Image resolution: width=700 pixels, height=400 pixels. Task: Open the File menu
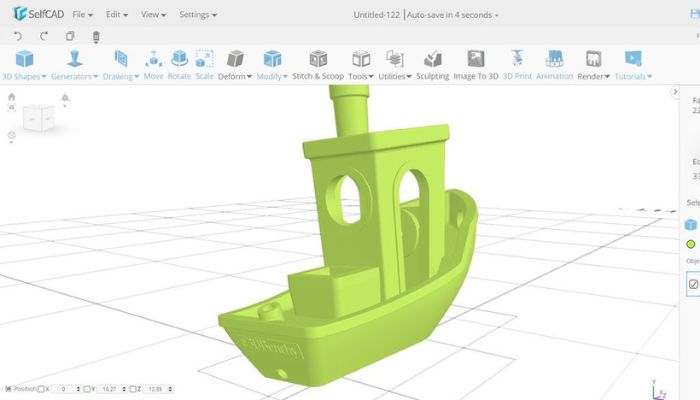pos(83,14)
